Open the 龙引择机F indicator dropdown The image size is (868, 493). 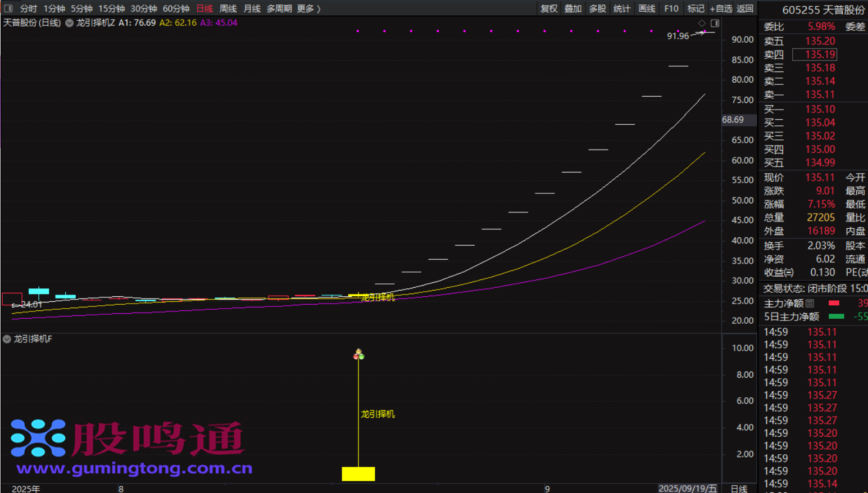pyautogui.click(x=7, y=339)
